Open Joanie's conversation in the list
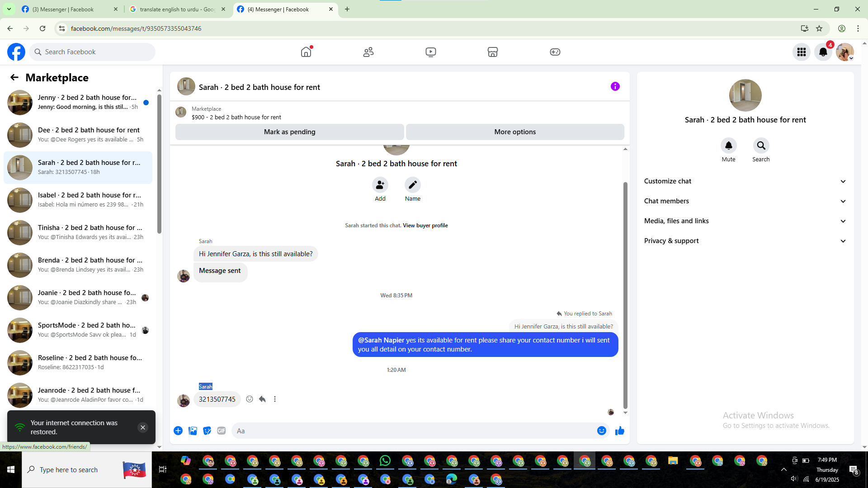The height and width of the screenshot is (488, 868). click(78, 298)
